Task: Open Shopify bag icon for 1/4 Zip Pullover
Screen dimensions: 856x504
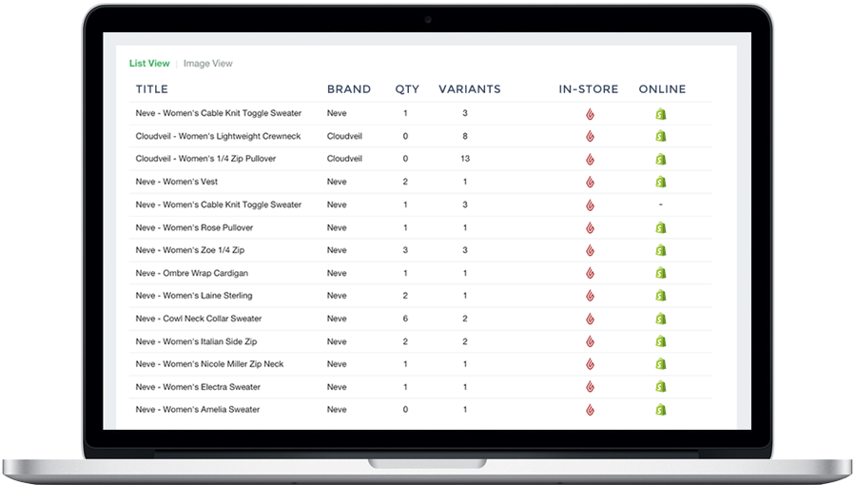Action: 661,159
